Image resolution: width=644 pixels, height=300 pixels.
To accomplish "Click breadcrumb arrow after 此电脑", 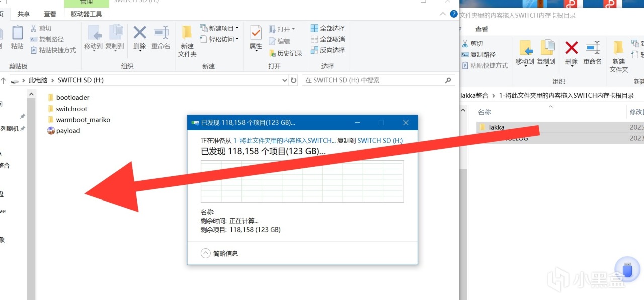I will [53, 80].
